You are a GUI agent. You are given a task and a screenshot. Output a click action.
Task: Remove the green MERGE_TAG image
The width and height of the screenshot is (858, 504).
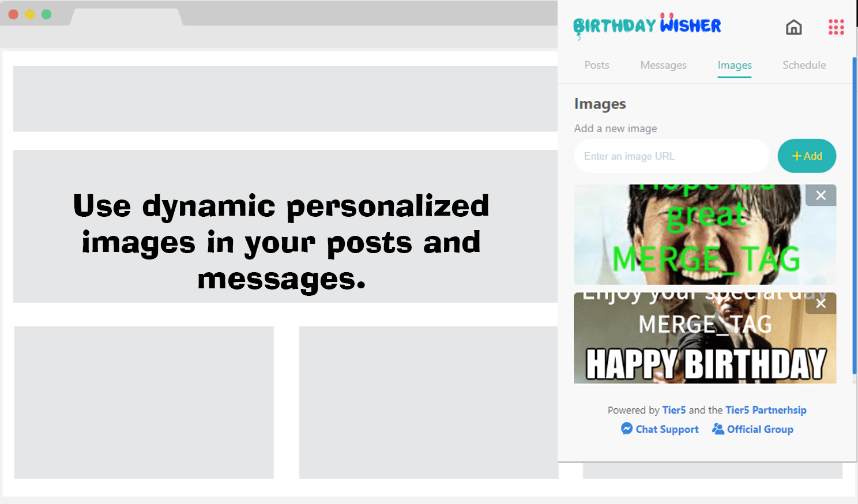click(x=821, y=195)
